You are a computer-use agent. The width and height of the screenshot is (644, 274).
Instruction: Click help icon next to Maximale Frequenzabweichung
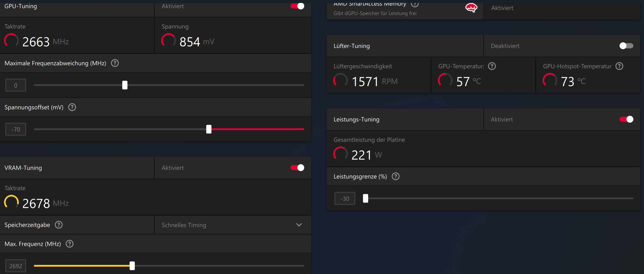point(115,63)
